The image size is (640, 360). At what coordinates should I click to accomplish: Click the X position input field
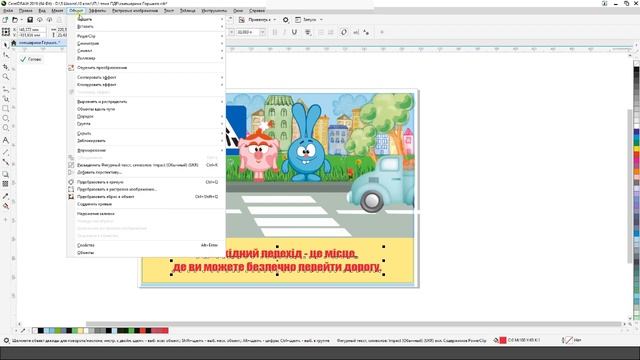[x=32, y=29]
